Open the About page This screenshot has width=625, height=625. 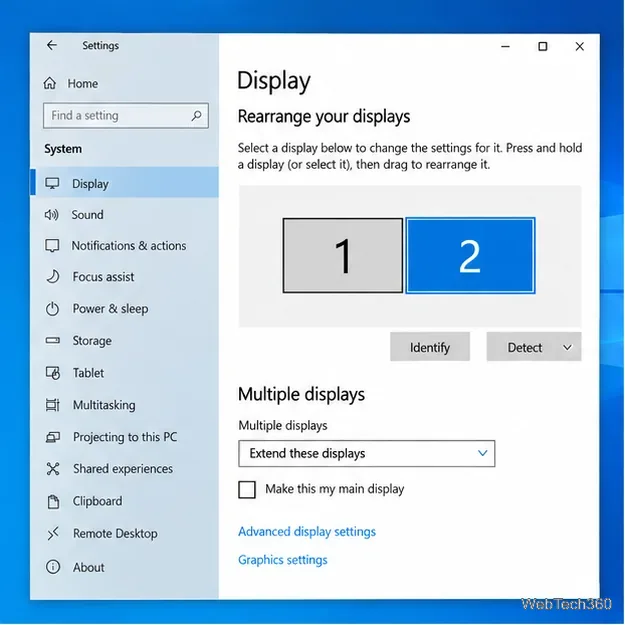pyautogui.click(x=88, y=567)
